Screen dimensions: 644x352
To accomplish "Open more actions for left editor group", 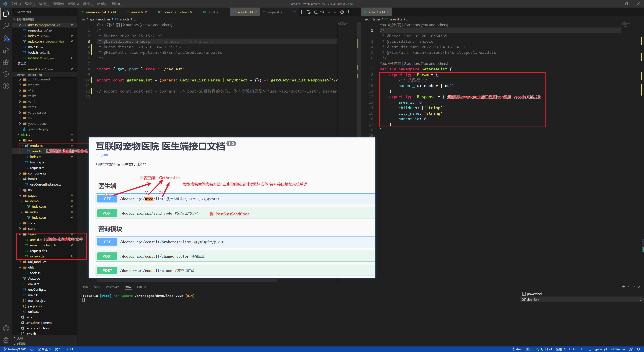I will [x=355, y=12].
